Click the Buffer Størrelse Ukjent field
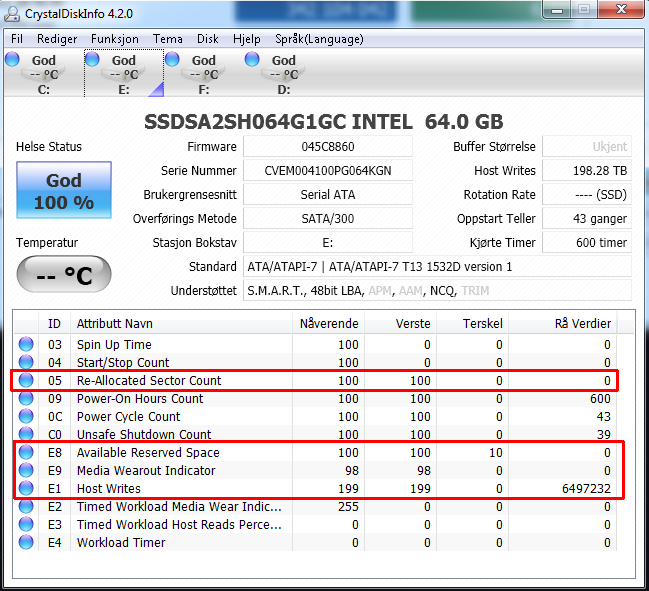 pyautogui.click(x=587, y=147)
